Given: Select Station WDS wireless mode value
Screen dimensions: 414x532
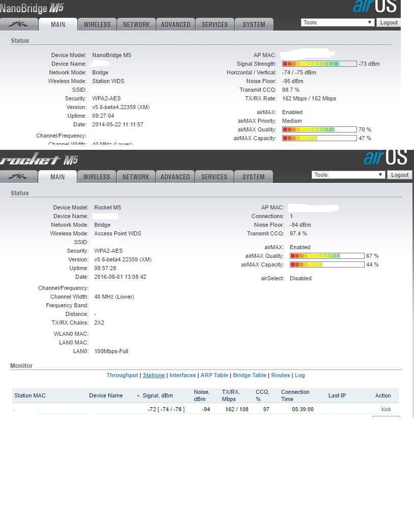Looking at the screenshot, I should click(x=108, y=81).
